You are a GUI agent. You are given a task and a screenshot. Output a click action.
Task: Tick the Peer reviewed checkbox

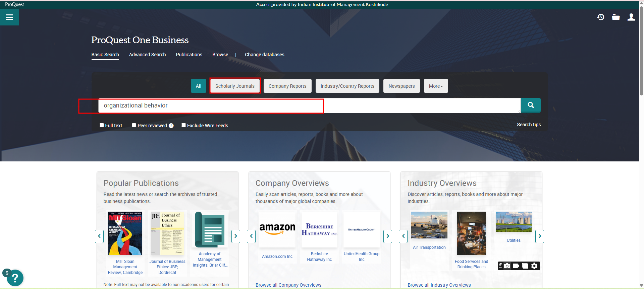(134, 125)
